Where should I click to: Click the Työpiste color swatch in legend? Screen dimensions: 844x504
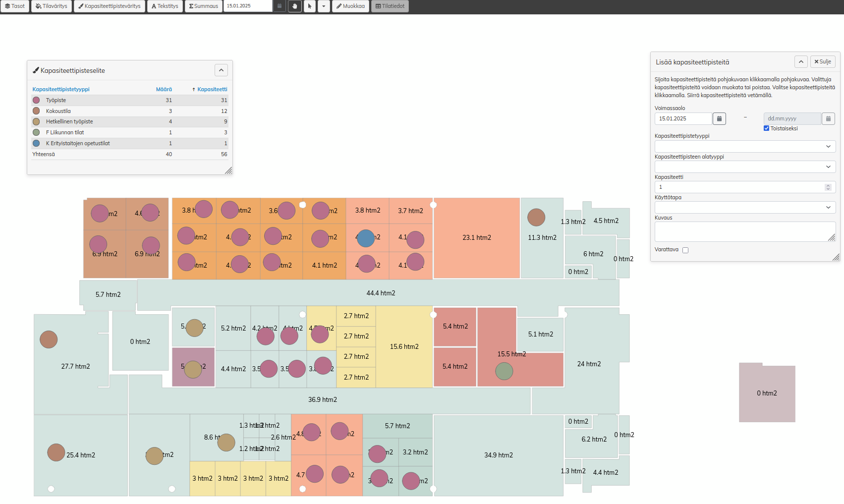tap(36, 100)
